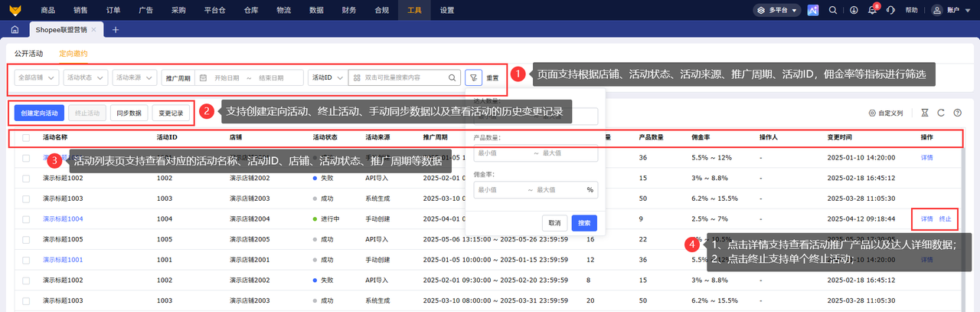The width and height of the screenshot is (980, 312).
Task: Click 重置 to reset filters
Action: pos(493,77)
